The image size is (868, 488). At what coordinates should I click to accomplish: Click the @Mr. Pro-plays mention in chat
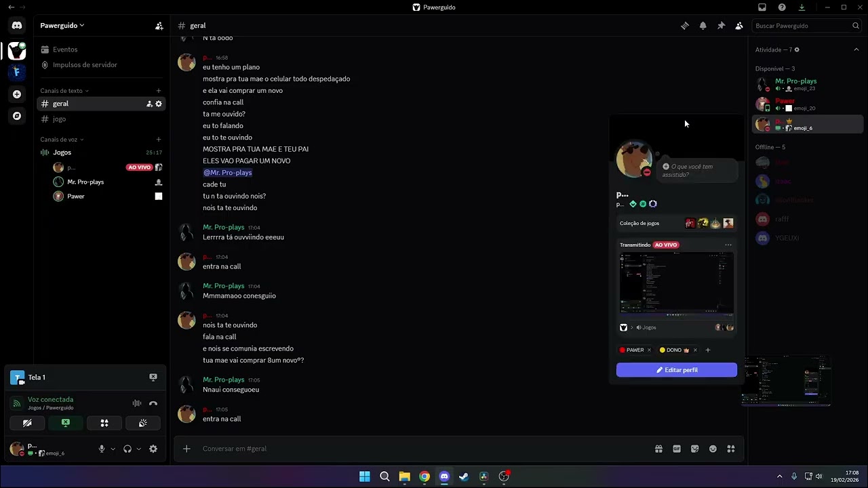[227, 173]
